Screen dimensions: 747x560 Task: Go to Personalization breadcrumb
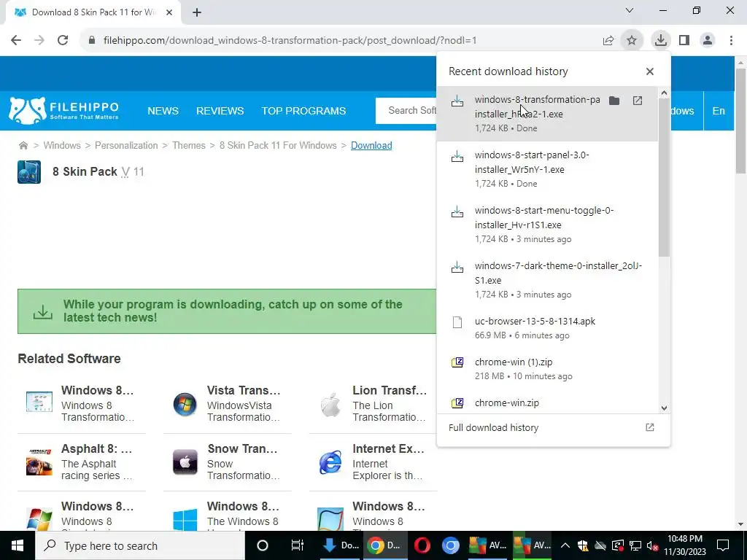click(x=126, y=146)
